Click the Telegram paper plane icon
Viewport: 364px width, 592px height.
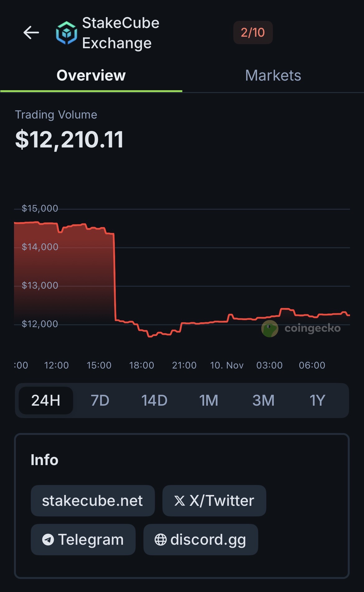click(x=48, y=540)
